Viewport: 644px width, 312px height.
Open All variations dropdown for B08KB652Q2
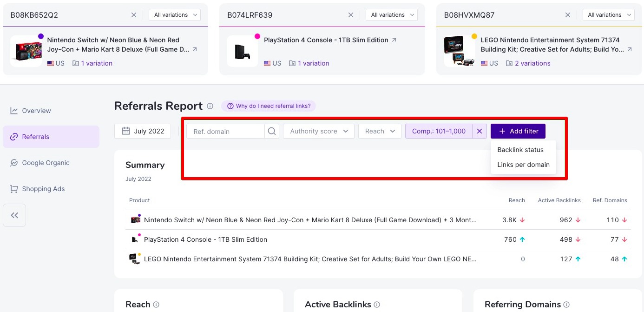click(175, 15)
